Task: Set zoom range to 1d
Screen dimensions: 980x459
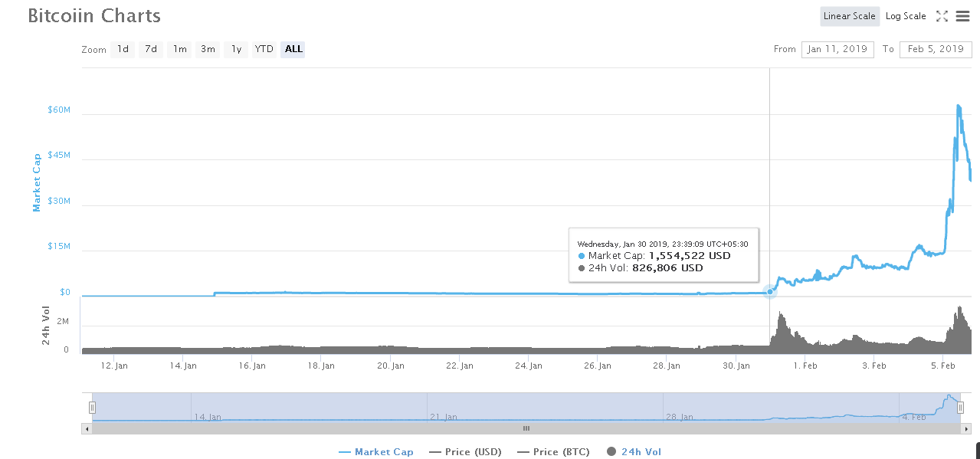Action: pyautogui.click(x=123, y=49)
